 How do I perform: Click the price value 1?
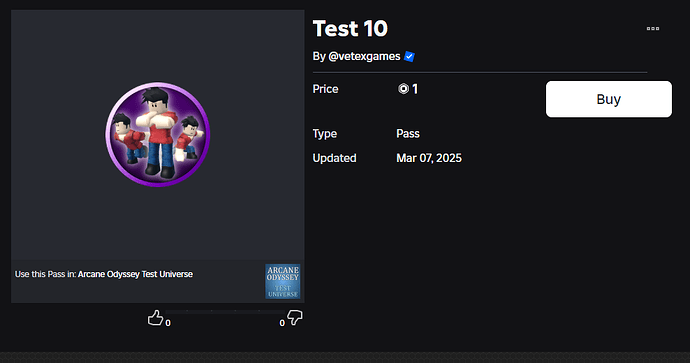pyautogui.click(x=415, y=89)
